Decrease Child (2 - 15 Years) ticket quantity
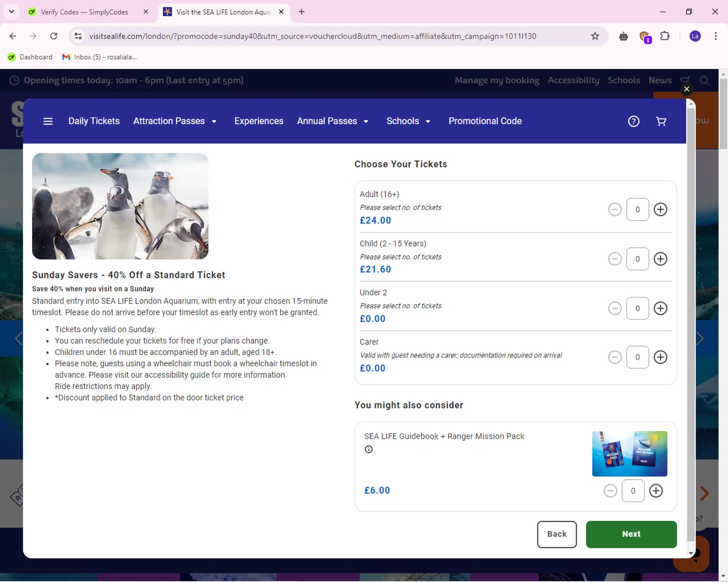 click(x=615, y=259)
